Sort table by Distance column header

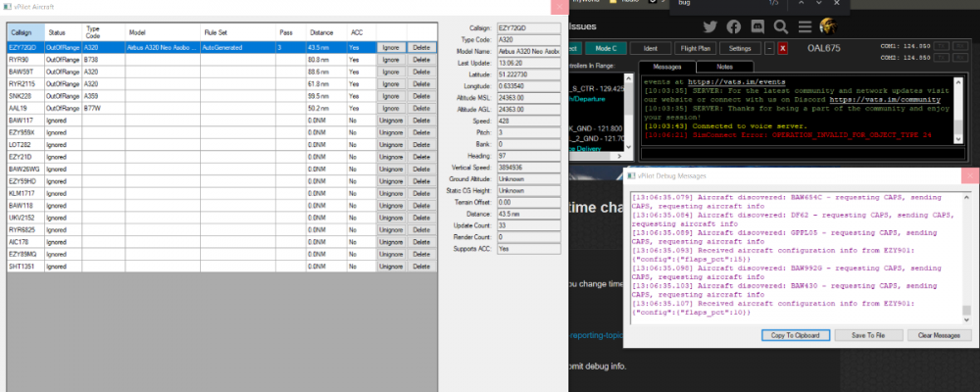pos(320,32)
